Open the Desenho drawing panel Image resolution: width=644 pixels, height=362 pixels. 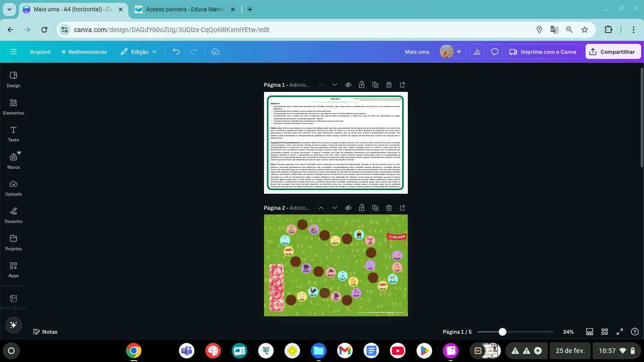[x=13, y=215]
